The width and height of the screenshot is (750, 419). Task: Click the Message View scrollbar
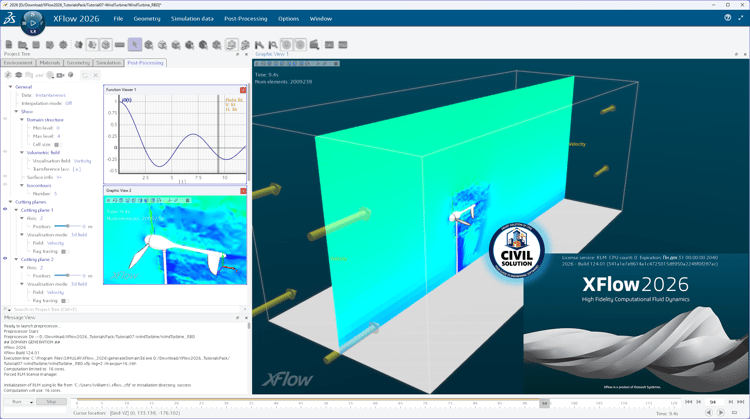[x=249, y=325]
